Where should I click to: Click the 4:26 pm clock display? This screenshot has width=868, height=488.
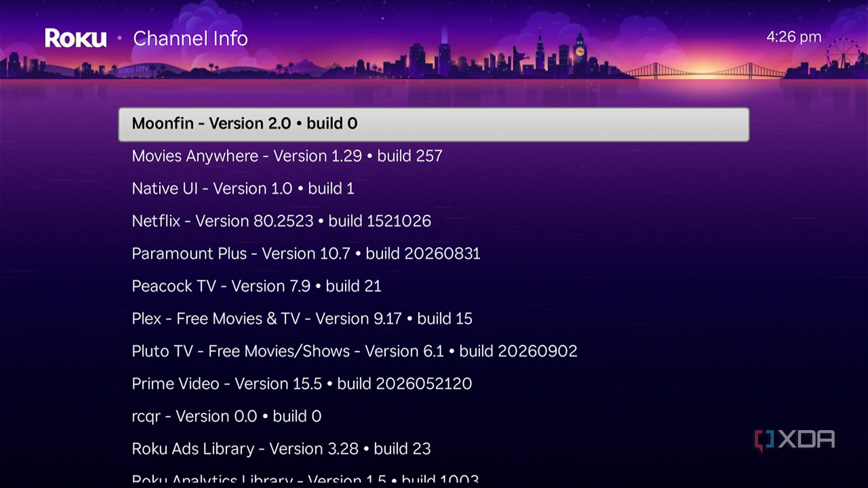point(793,37)
